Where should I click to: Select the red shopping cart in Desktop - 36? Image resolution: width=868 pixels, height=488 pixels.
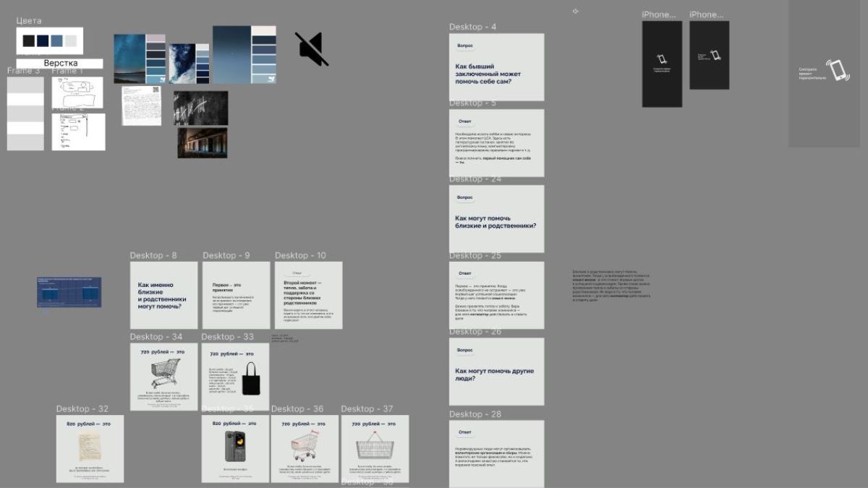click(x=305, y=445)
